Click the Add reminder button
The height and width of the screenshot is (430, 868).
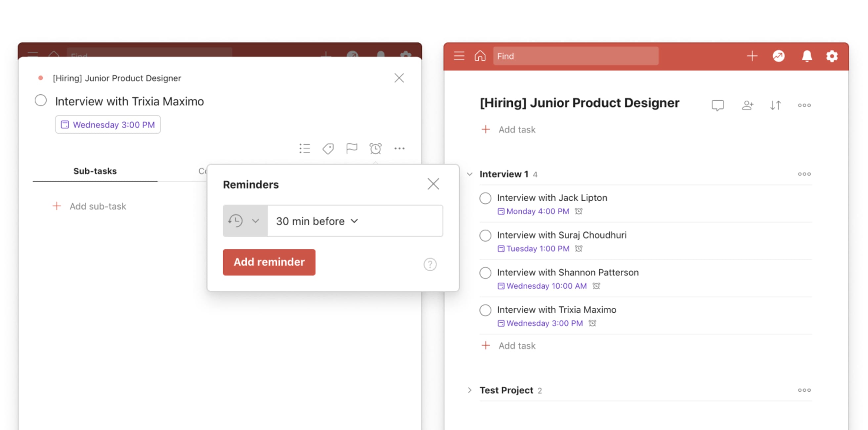click(x=269, y=262)
